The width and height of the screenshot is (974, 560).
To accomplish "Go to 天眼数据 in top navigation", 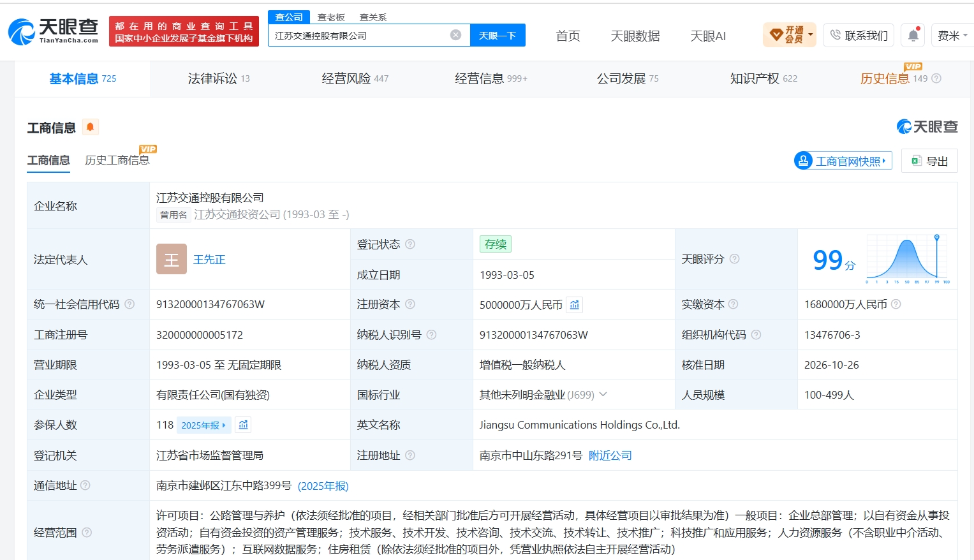I will coord(635,36).
